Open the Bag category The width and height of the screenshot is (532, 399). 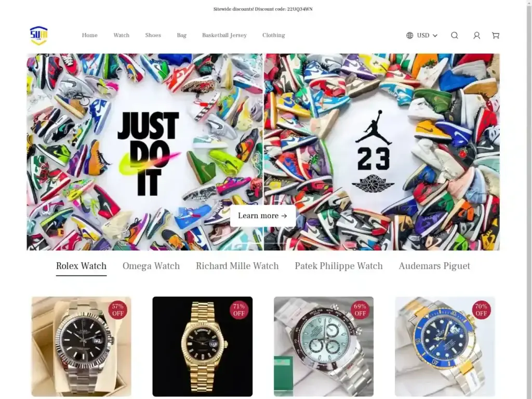pyautogui.click(x=181, y=35)
